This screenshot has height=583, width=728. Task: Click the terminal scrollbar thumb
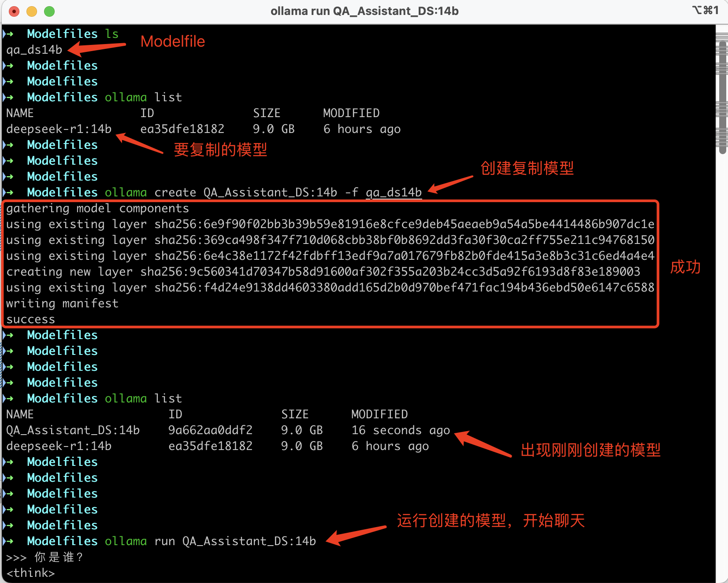click(722, 97)
